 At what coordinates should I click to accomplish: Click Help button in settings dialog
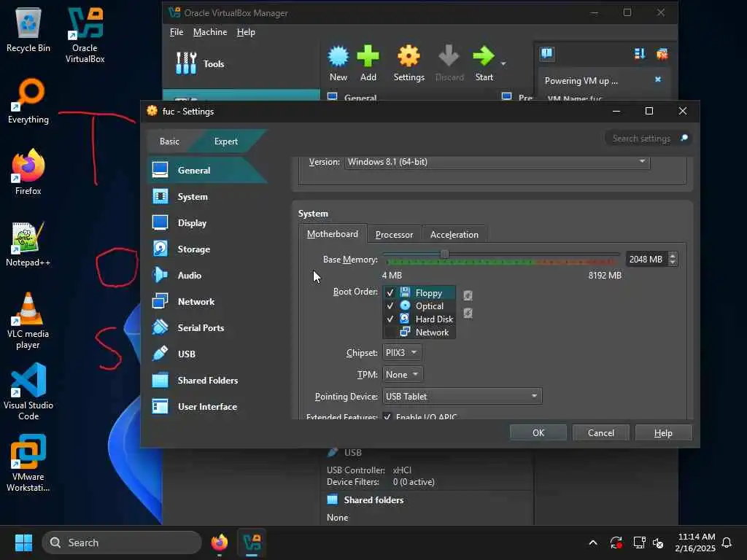point(663,432)
